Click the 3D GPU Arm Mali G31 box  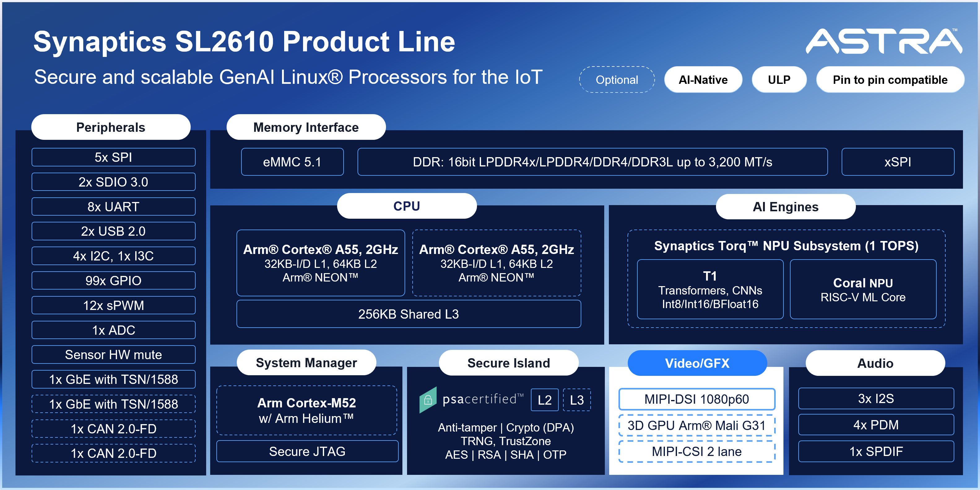(696, 425)
